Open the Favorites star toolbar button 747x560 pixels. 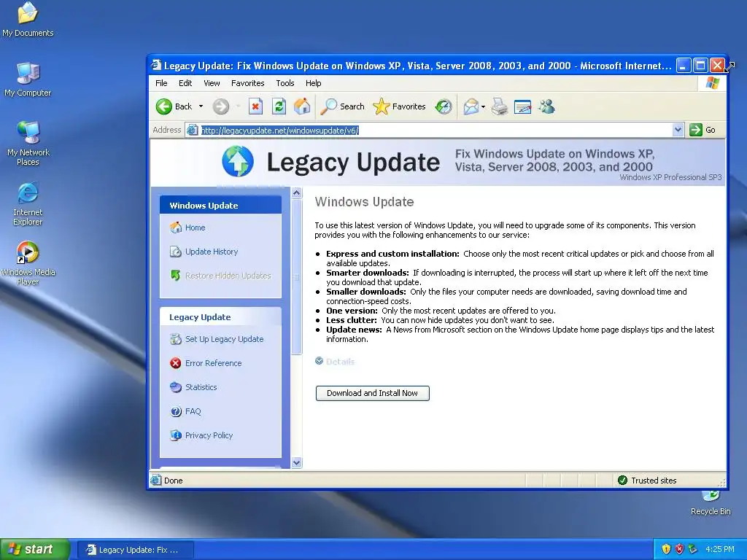[x=399, y=106]
